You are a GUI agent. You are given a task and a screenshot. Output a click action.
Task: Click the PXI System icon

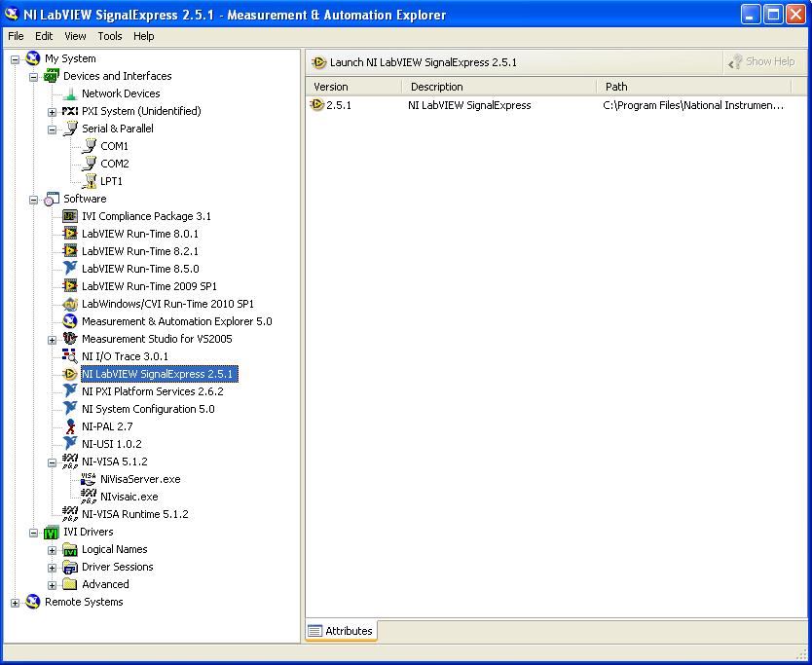tap(70, 111)
